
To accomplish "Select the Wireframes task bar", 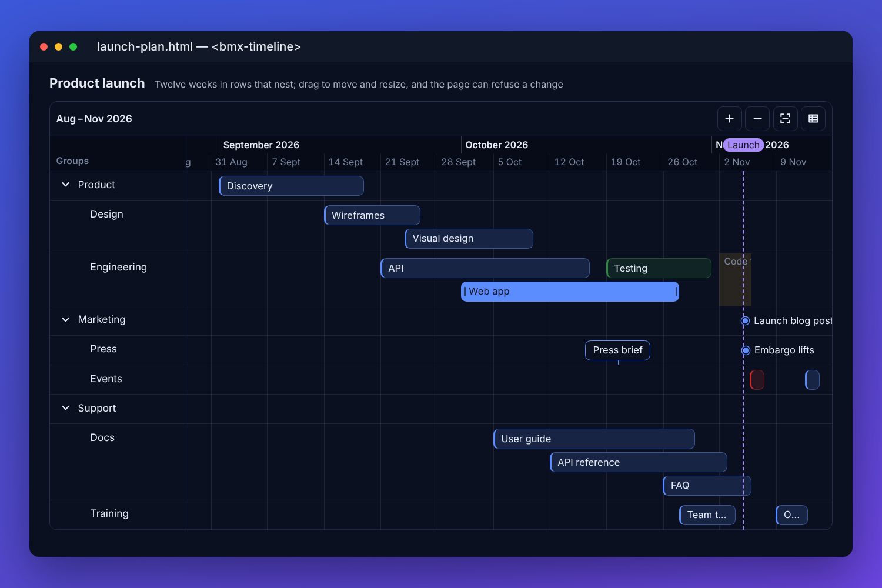I will tap(372, 215).
